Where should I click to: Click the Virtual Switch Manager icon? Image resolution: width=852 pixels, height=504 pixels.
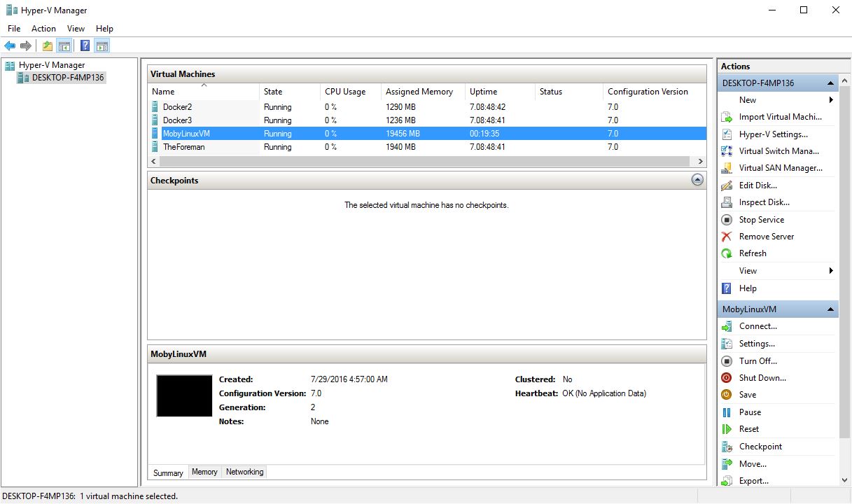(x=727, y=151)
